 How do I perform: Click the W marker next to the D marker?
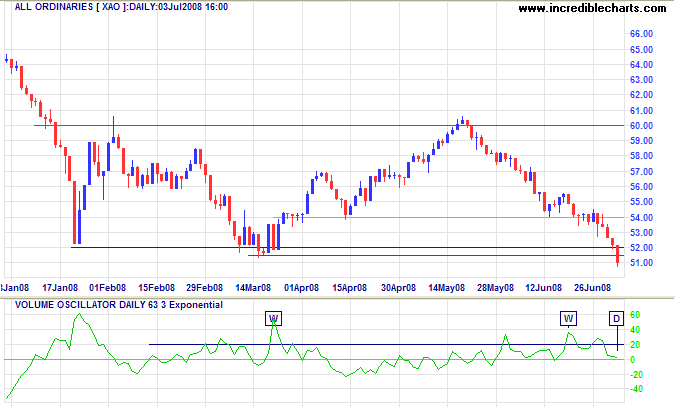[568, 319]
